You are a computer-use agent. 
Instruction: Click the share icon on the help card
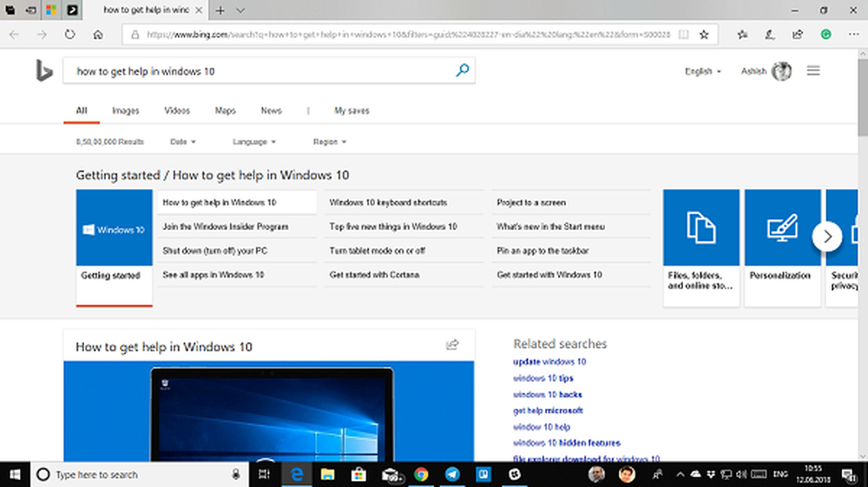pos(452,345)
